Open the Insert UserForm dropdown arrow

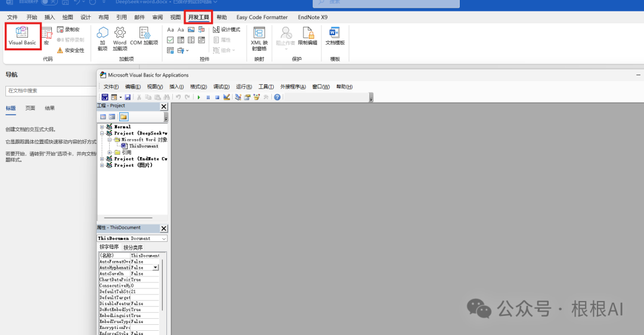click(120, 97)
